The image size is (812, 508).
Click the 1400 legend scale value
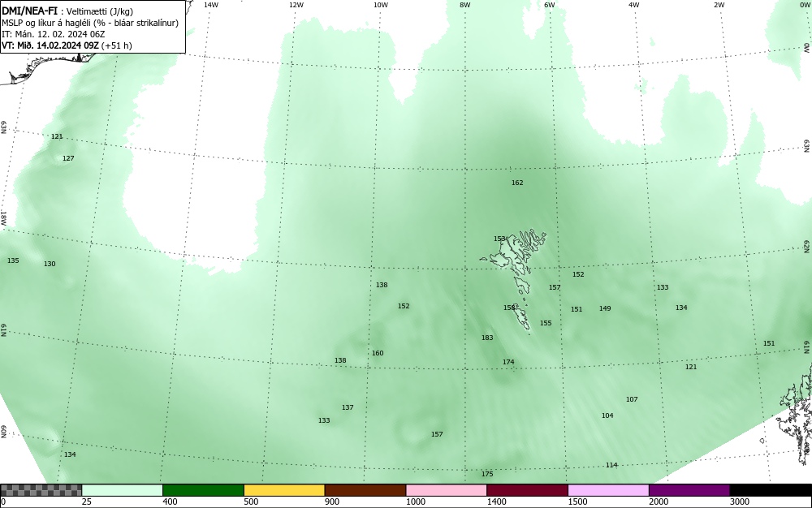pos(496,502)
